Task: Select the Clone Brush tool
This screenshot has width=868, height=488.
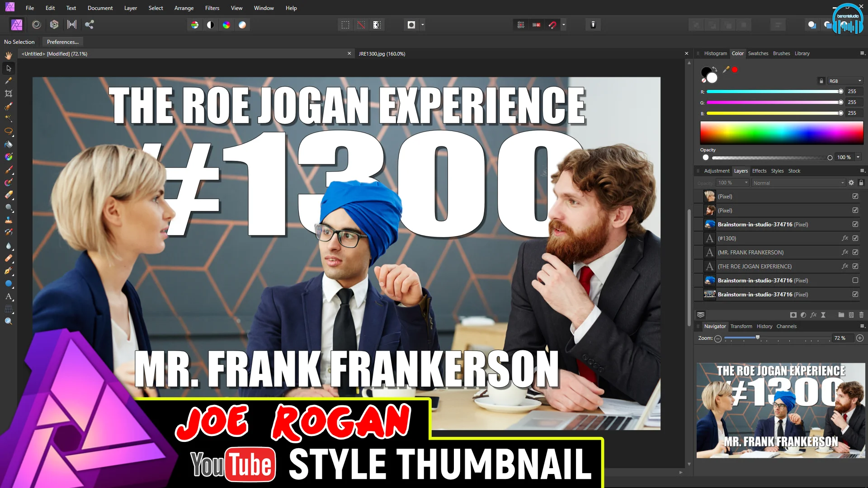Action: pos(9,221)
